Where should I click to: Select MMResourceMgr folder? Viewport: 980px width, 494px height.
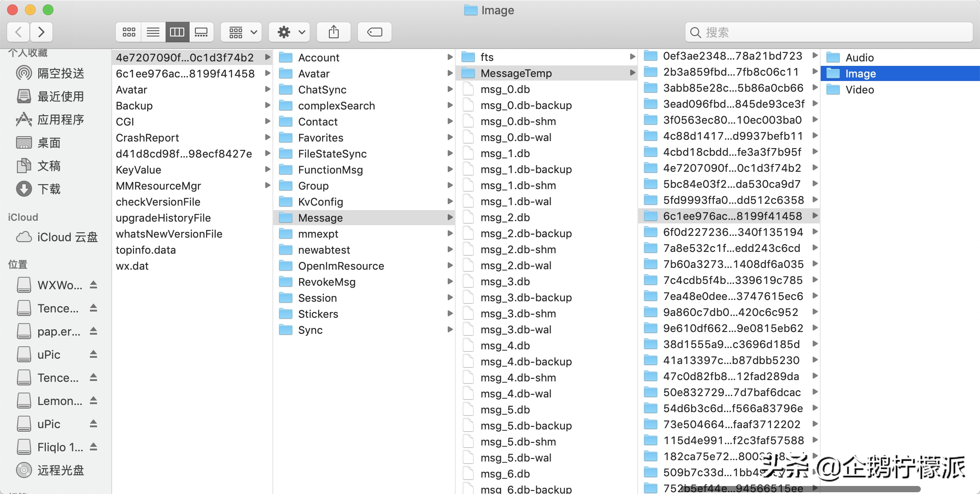click(x=192, y=186)
